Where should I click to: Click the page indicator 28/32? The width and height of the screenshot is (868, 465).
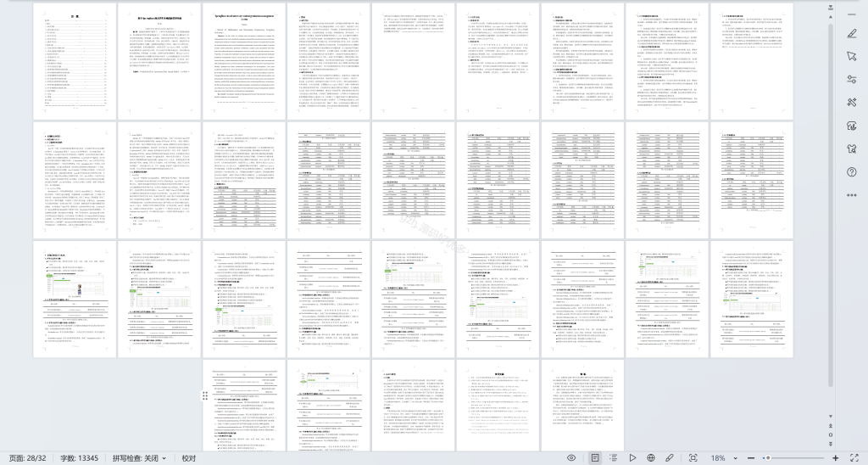coord(28,458)
